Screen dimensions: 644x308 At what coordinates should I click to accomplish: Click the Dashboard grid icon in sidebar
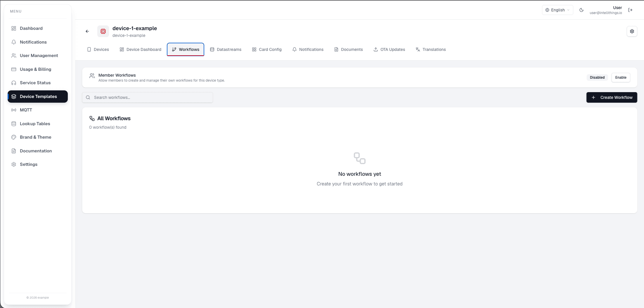(14, 28)
